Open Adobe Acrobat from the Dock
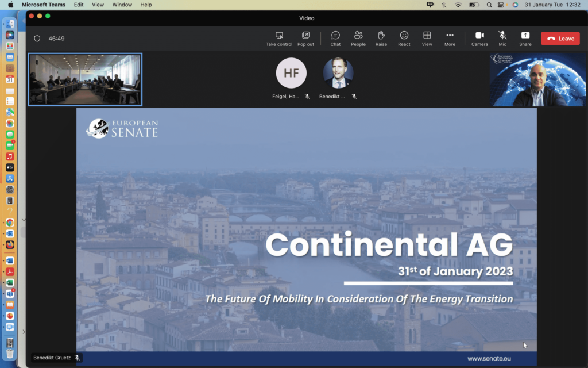 (10, 271)
